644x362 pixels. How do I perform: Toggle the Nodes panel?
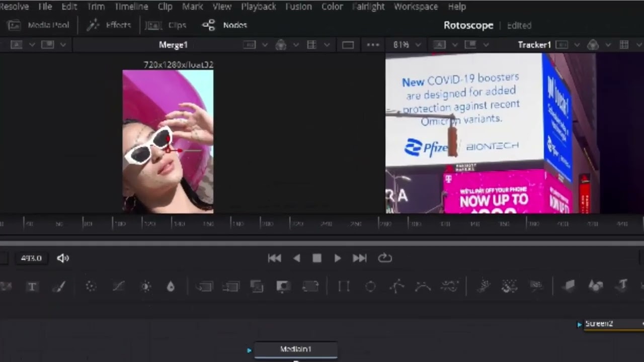tap(224, 25)
